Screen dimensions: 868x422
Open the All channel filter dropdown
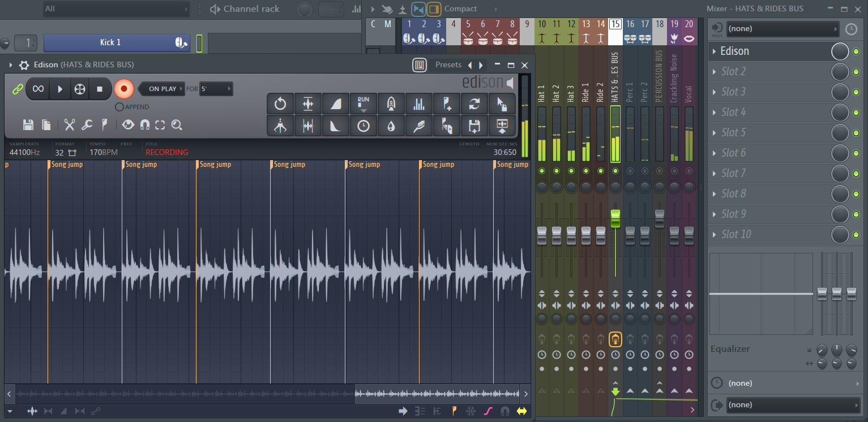(117, 8)
